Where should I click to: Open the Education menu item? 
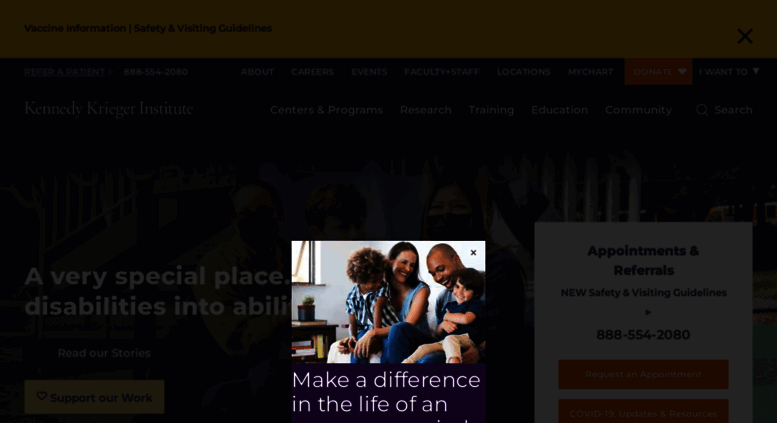coord(559,110)
